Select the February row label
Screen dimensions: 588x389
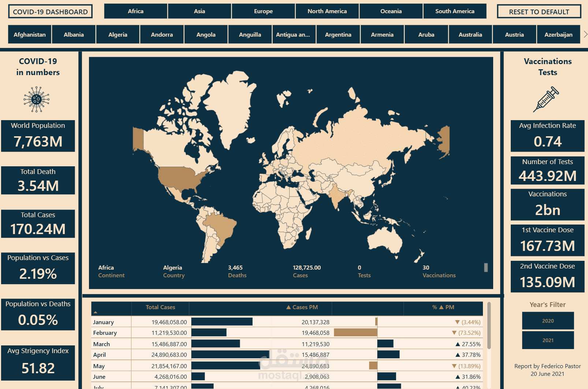click(x=105, y=333)
